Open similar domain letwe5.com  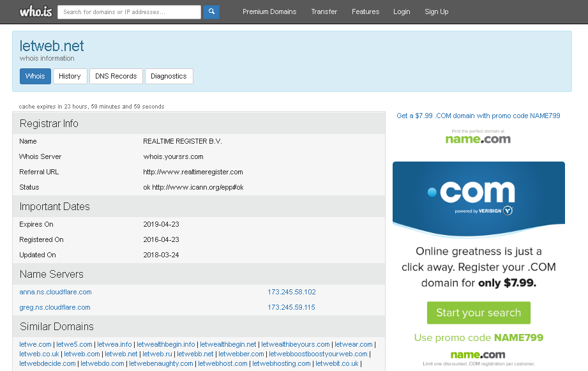pyautogui.click(x=74, y=344)
